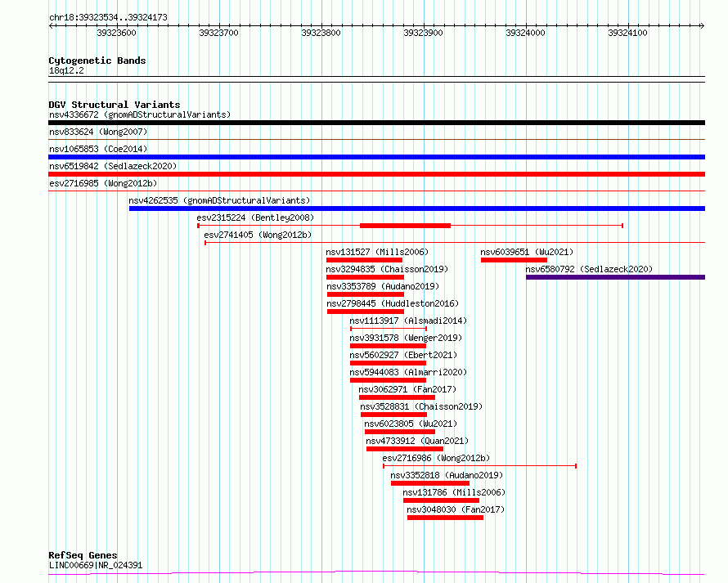
Task: Open nsv3352818 (Audano2019) label
Action: (x=446, y=475)
